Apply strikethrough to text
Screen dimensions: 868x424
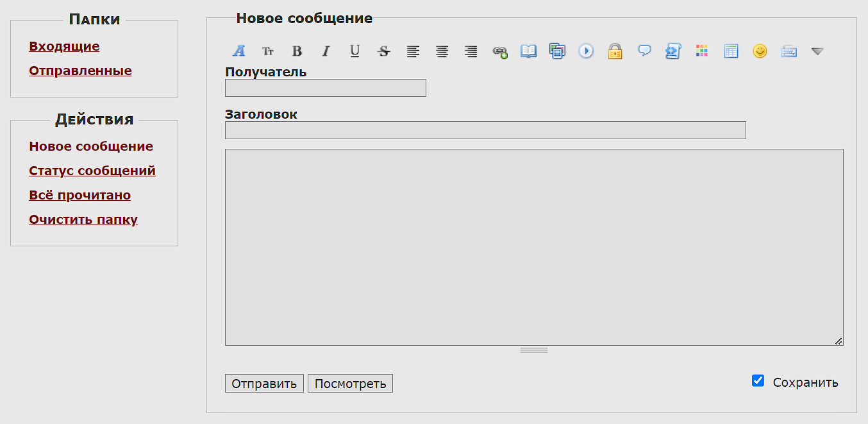tap(383, 51)
